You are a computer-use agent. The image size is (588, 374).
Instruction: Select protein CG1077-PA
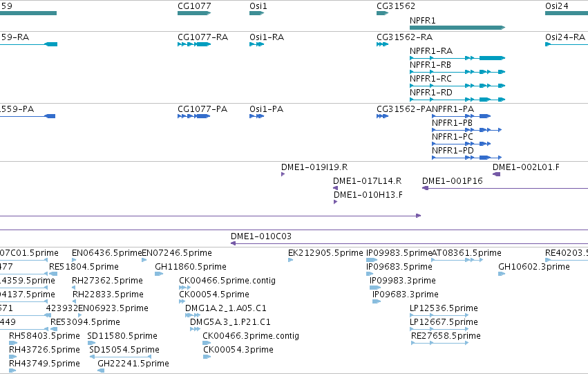pyautogui.click(x=194, y=116)
